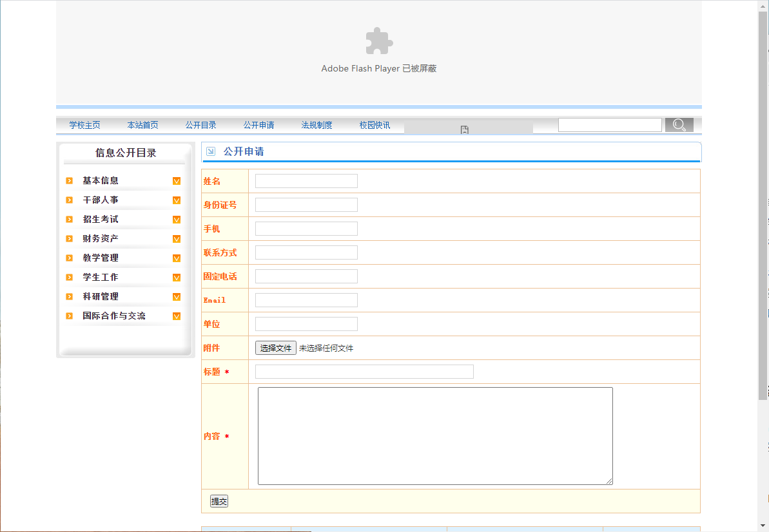This screenshot has height=532, width=769.
Task: Open the 学校主页 navigation item
Action: (84, 125)
